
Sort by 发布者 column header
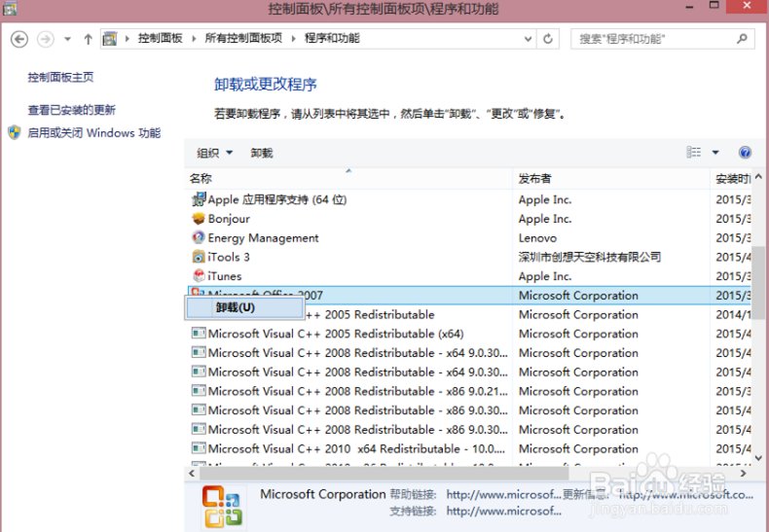611,179
